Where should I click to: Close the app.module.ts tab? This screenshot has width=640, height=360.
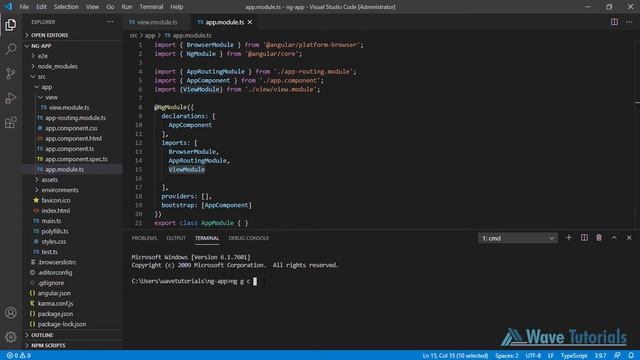coord(250,22)
